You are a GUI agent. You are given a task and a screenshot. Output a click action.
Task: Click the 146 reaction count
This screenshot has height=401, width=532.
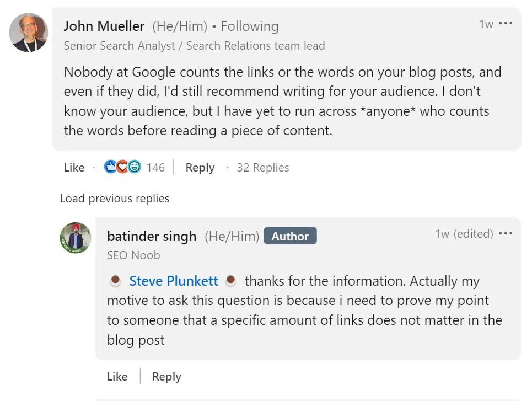click(155, 167)
